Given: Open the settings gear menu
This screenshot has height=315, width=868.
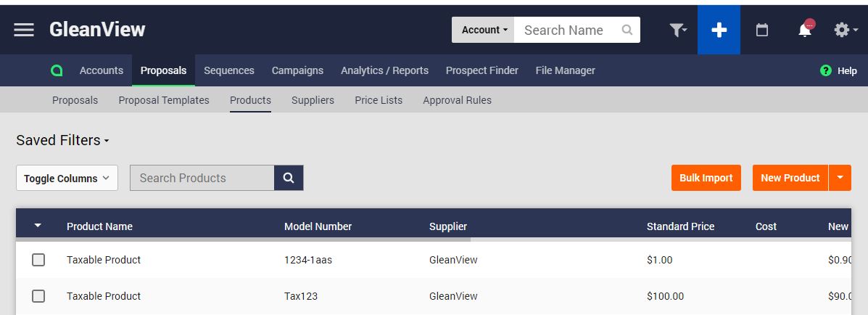Looking at the screenshot, I should pos(846,30).
